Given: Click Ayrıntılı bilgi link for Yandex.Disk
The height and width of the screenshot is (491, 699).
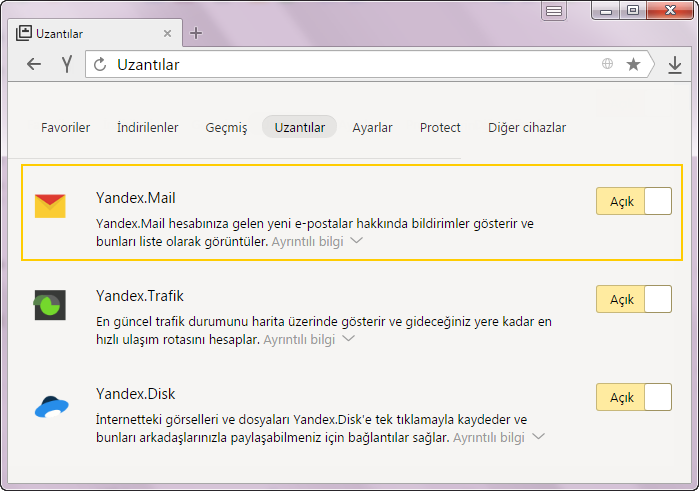Looking at the screenshot, I should click(x=489, y=438).
